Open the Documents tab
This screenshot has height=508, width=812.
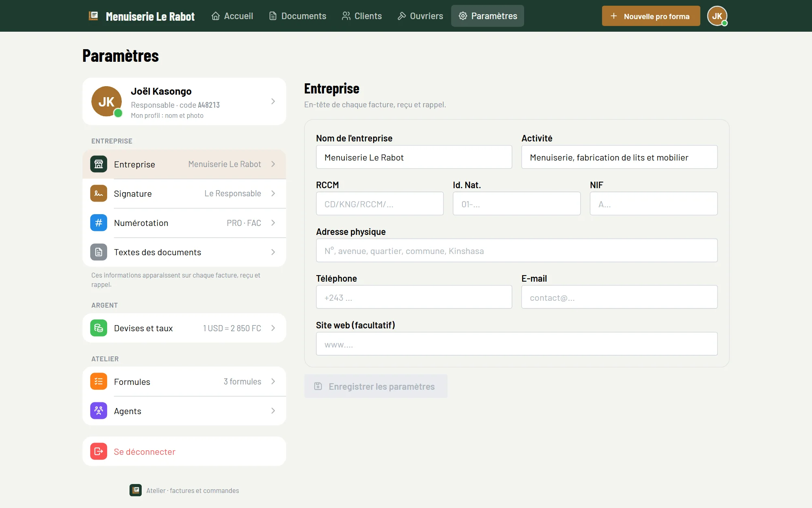coord(298,16)
